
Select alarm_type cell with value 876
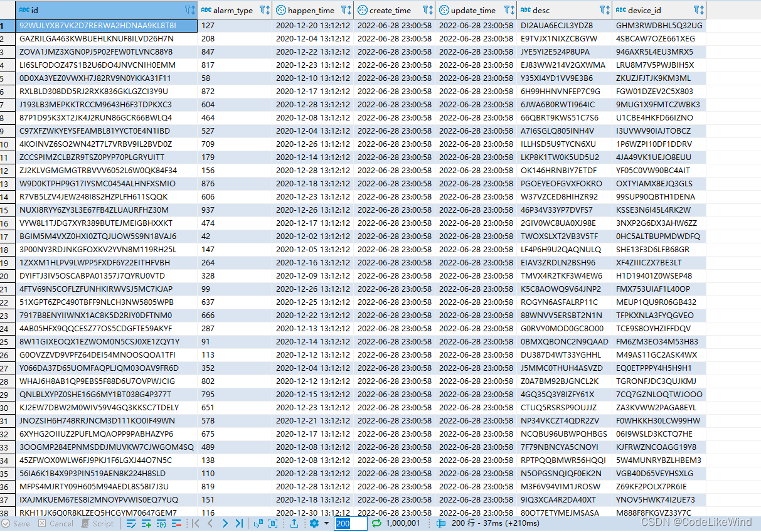point(235,184)
